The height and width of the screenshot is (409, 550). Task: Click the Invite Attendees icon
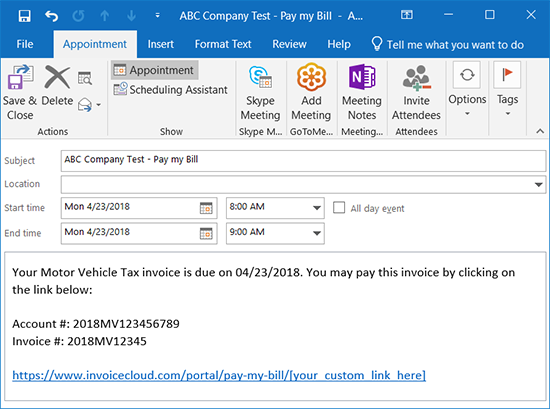[x=416, y=77]
